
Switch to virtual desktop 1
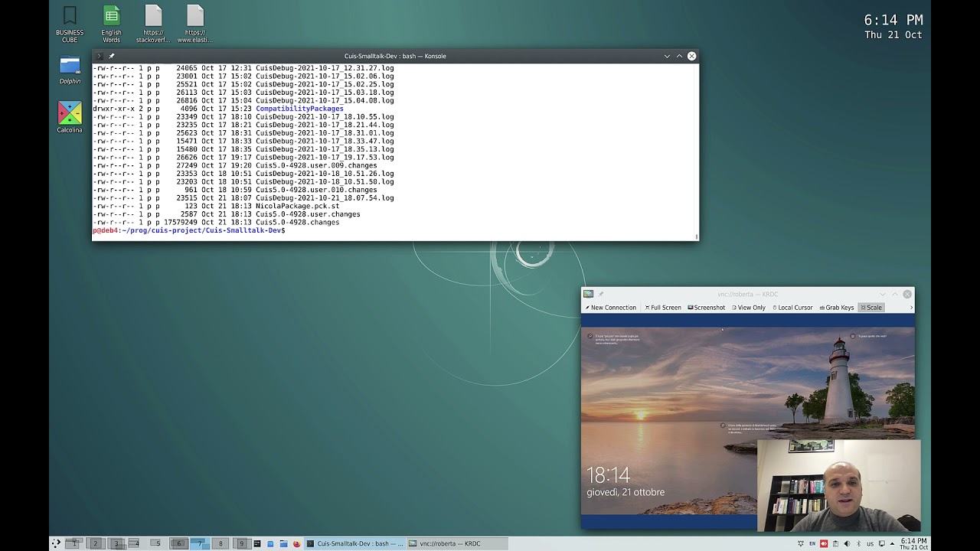(74, 543)
